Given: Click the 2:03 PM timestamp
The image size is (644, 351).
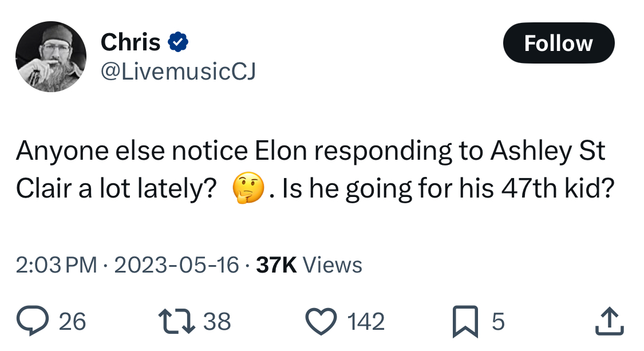Looking at the screenshot, I should 56,265.
